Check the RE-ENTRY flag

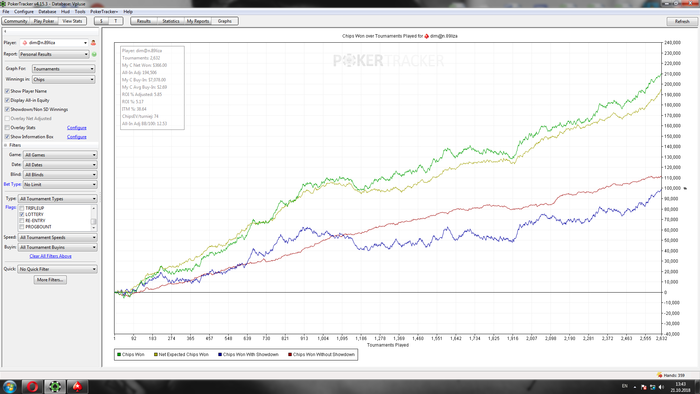21,221
